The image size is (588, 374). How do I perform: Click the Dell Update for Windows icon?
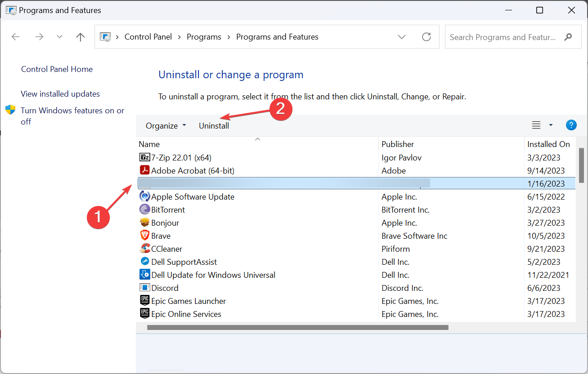[x=144, y=275]
